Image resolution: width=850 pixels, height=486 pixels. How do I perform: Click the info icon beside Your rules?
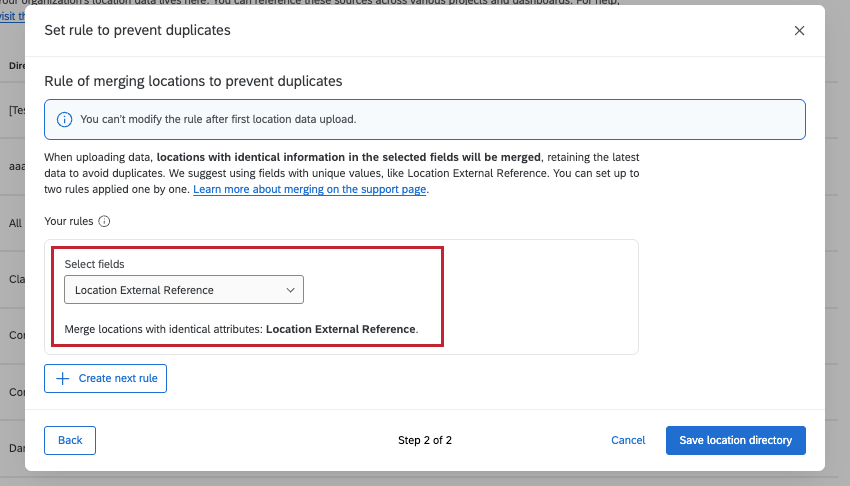point(104,221)
